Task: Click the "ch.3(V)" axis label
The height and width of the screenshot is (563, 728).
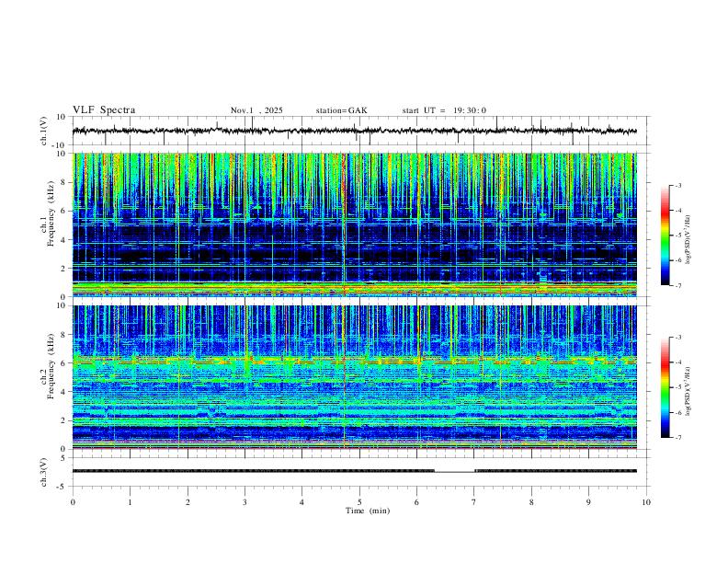Action: point(44,472)
